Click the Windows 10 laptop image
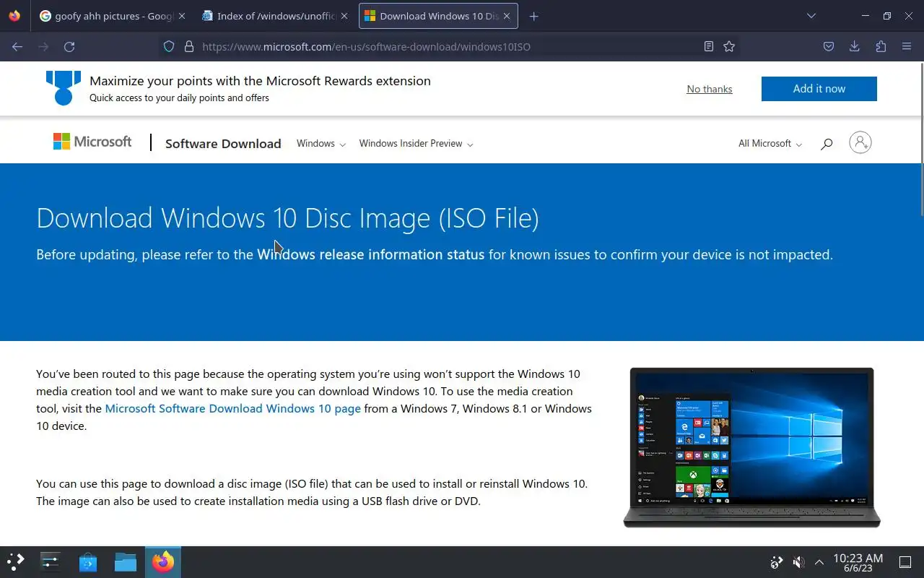 pyautogui.click(x=751, y=447)
